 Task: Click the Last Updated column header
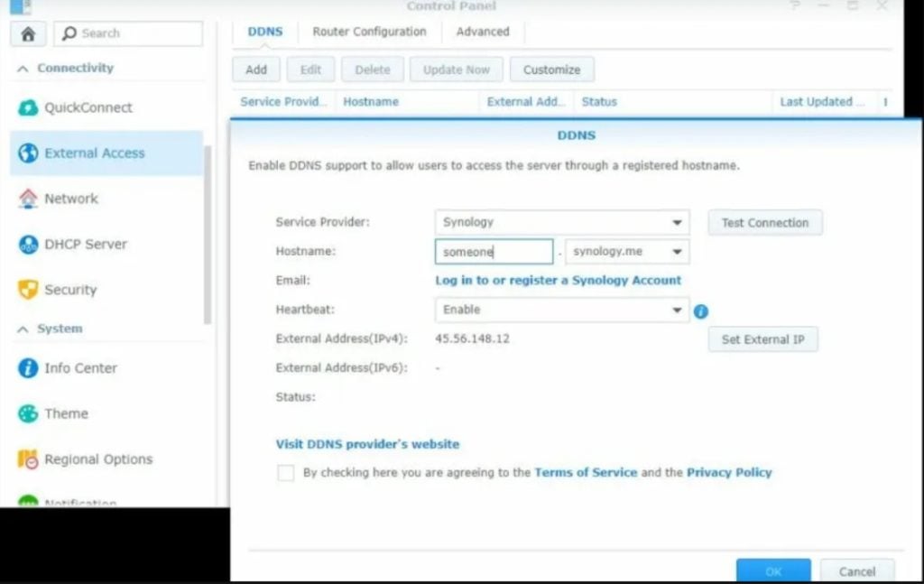821,102
